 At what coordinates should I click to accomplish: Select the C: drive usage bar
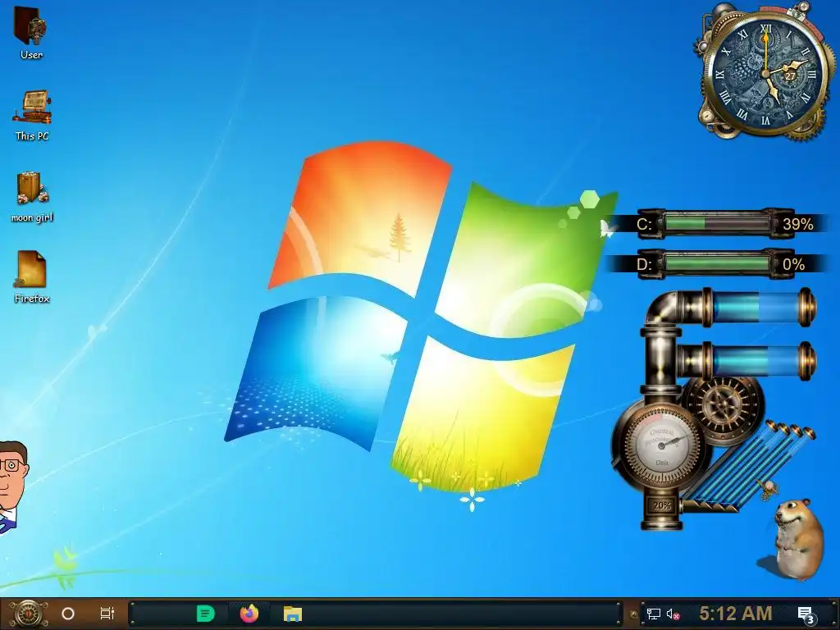717,223
